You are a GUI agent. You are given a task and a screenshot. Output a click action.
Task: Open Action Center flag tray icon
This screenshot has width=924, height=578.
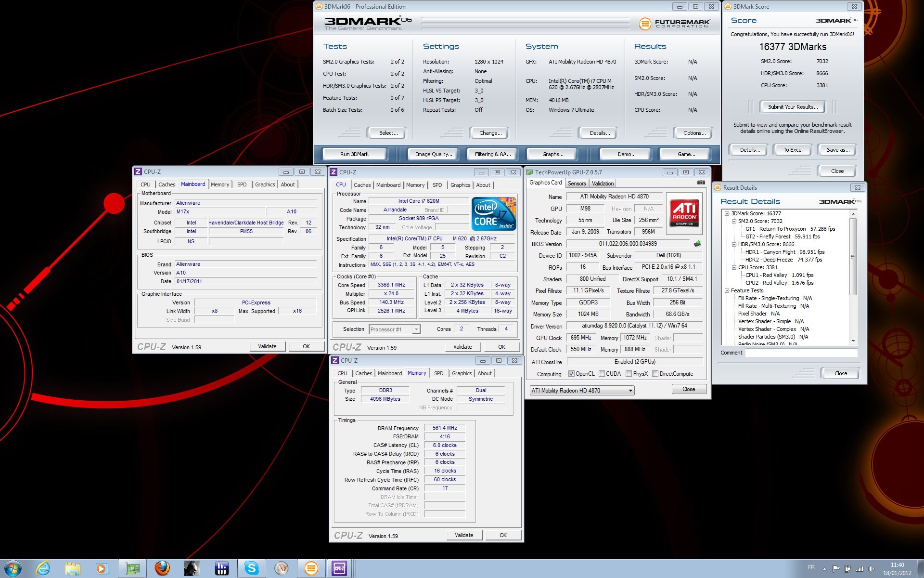[x=836, y=569]
